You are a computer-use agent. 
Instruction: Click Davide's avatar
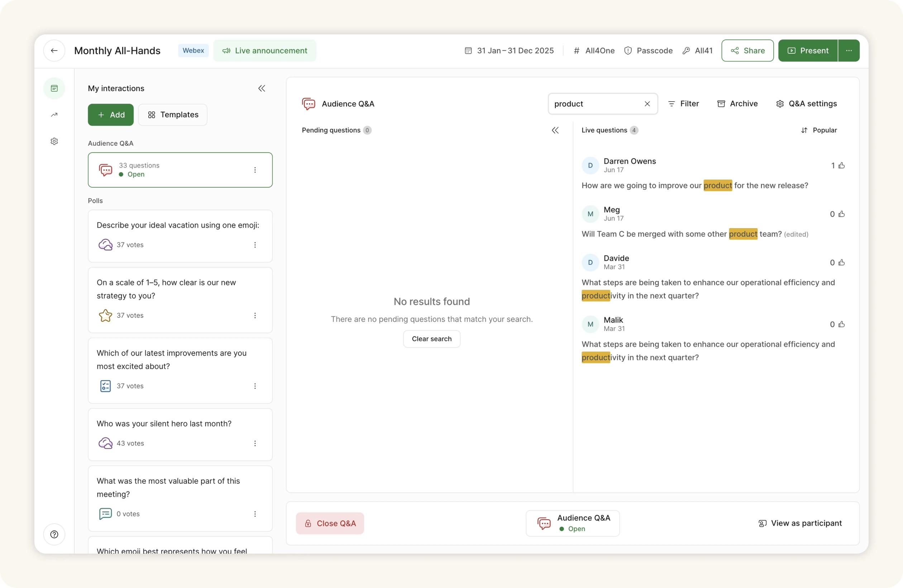coord(591,262)
